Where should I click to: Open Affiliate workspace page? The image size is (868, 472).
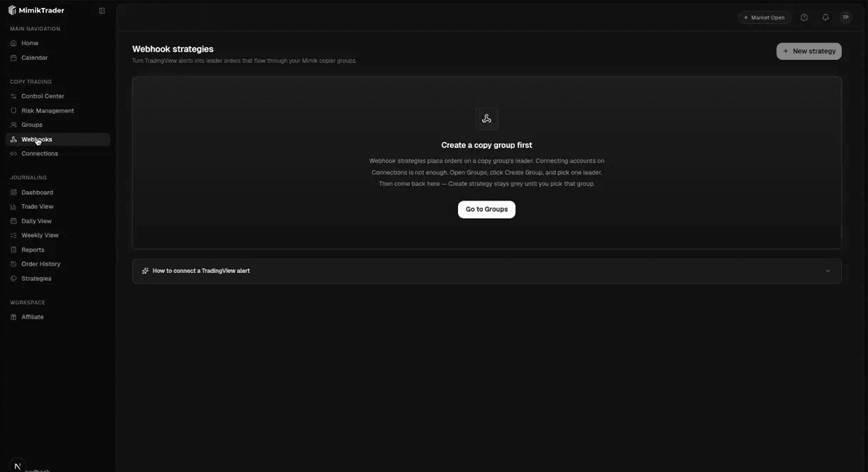coord(58,317)
